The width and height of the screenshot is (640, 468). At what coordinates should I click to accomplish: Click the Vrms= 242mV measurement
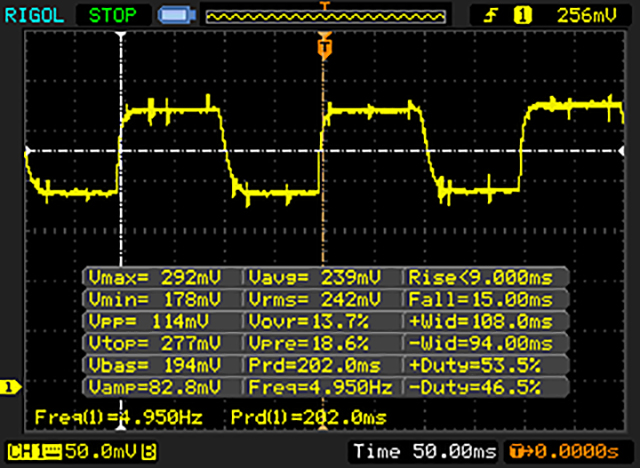[315, 300]
